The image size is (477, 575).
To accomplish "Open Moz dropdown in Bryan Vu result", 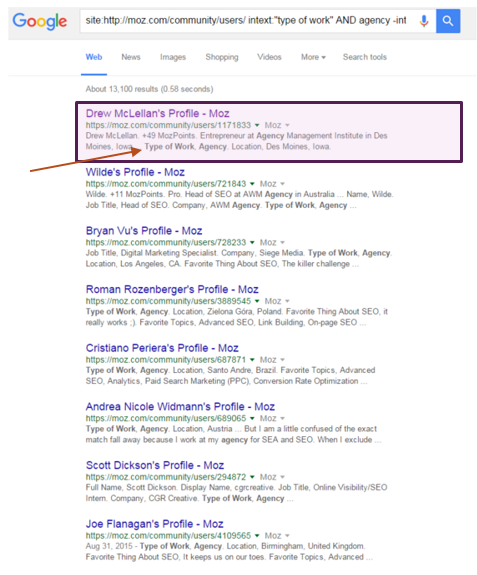I will (272, 242).
